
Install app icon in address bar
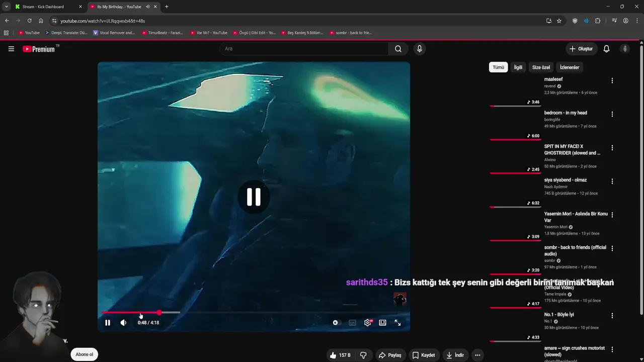[549, 21]
